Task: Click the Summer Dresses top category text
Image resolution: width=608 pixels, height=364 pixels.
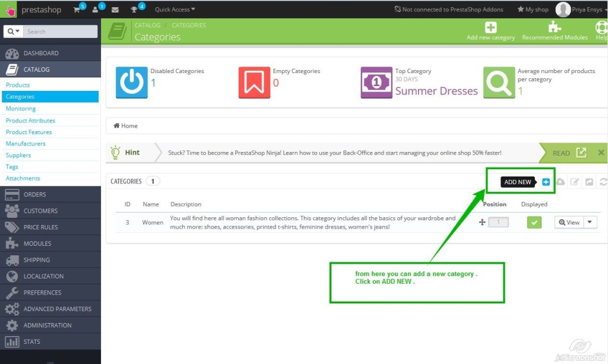Action: point(436,91)
